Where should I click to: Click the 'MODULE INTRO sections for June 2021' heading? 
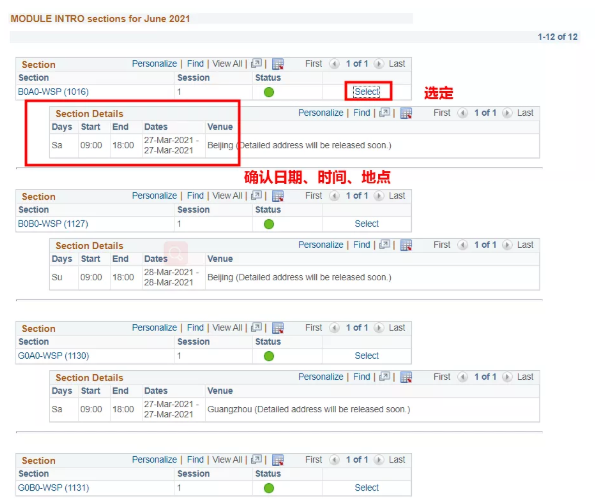pos(100,19)
